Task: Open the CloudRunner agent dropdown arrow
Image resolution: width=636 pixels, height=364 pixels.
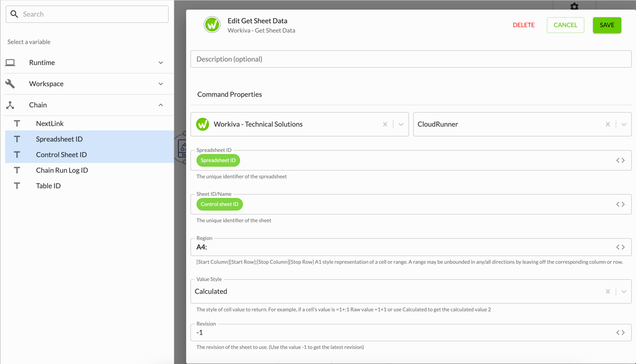Action: (x=624, y=124)
